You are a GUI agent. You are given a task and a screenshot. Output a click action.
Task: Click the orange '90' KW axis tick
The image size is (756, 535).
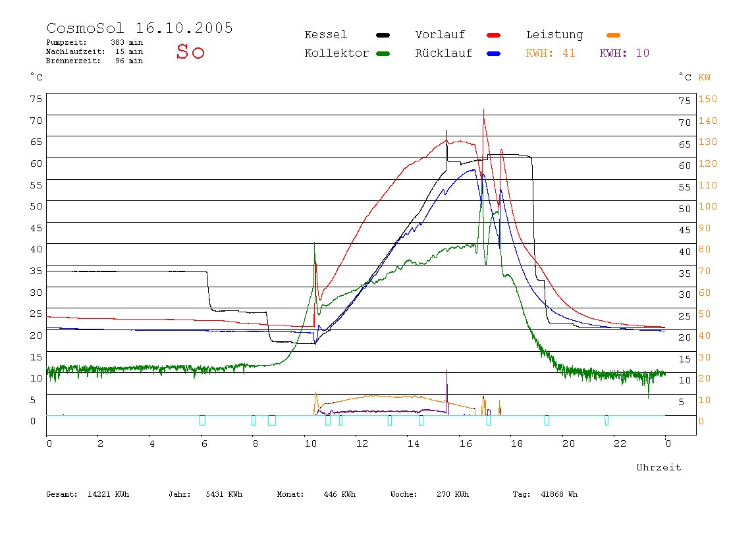click(705, 228)
